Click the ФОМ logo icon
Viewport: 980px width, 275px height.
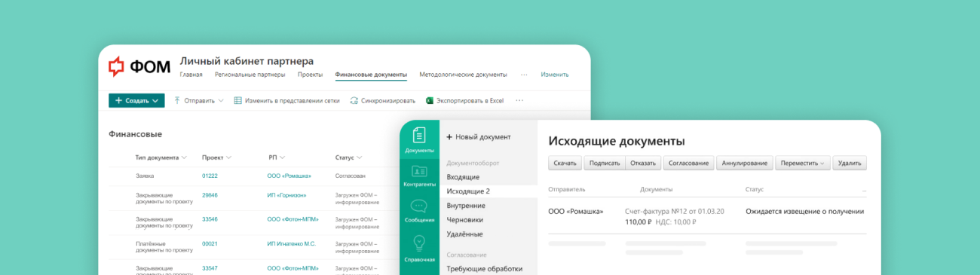(117, 67)
